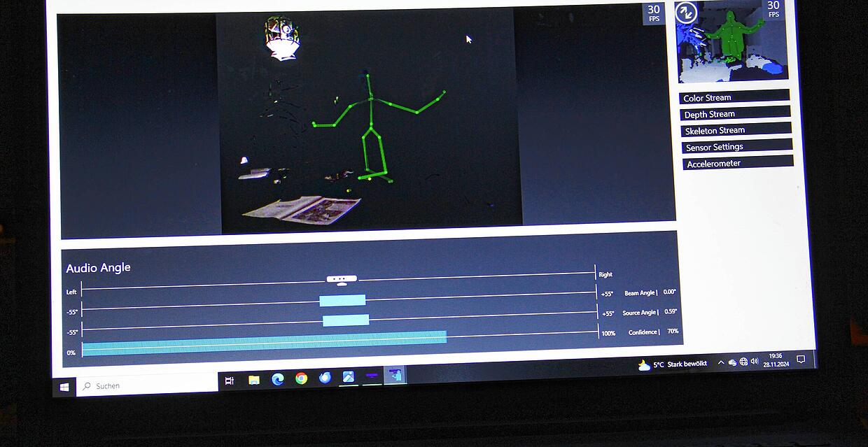Screen dimensions: 868x447
Task: Launch Google Chrome from the taskbar
Action: point(301,378)
